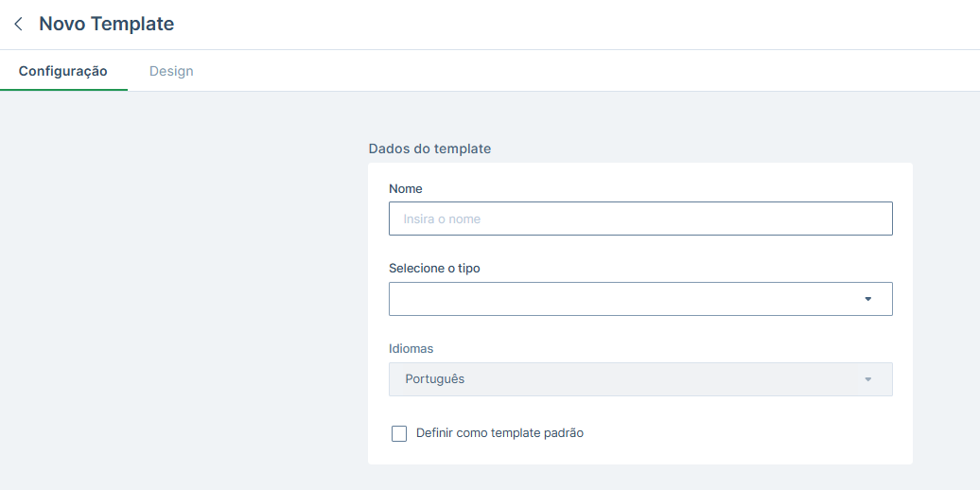Select the Configuração tab
Screen dimensions: 980x490
point(63,71)
